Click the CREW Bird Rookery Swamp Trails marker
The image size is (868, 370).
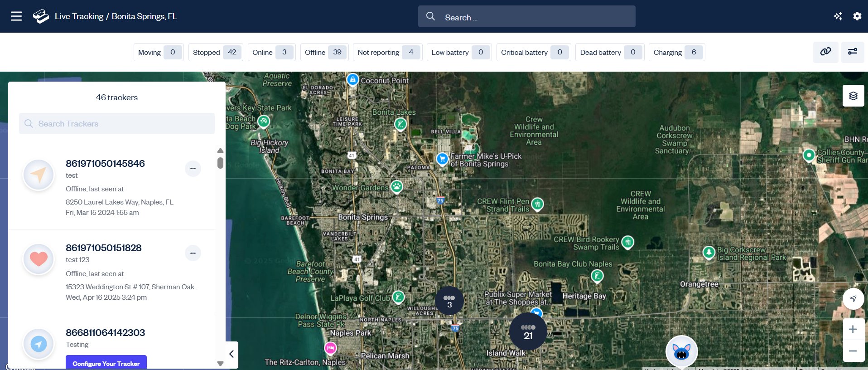click(628, 242)
